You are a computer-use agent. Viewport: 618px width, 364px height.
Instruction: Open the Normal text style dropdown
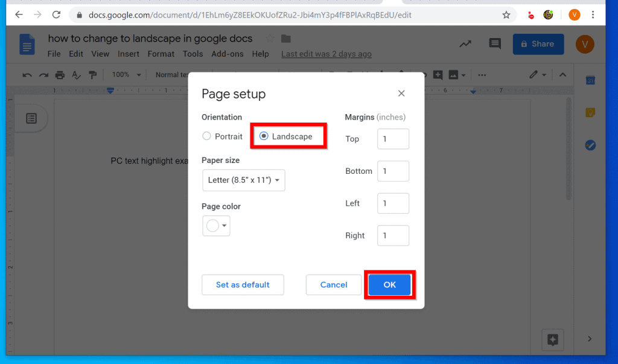click(x=171, y=74)
